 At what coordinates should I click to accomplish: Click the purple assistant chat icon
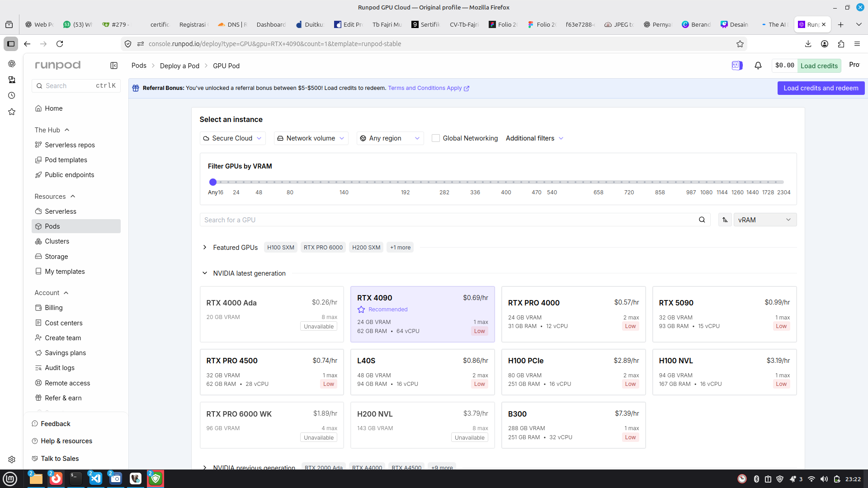pos(737,66)
